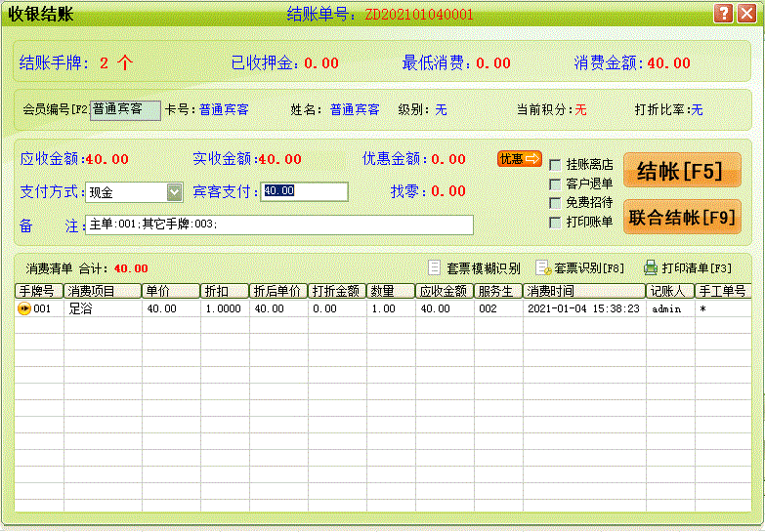Tick the 客户退单 checkbox
Image resolution: width=765 pixels, height=532 pixels.
555,184
